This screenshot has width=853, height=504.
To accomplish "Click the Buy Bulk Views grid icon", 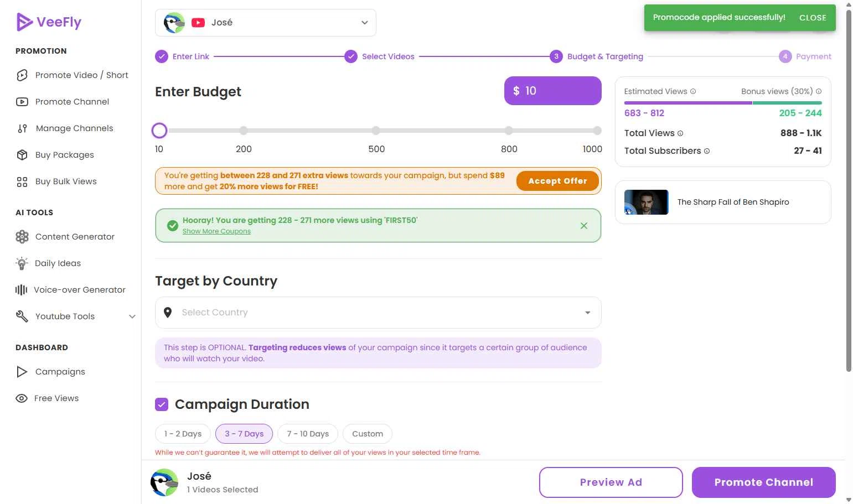I will pyautogui.click(x=22, y=181).
